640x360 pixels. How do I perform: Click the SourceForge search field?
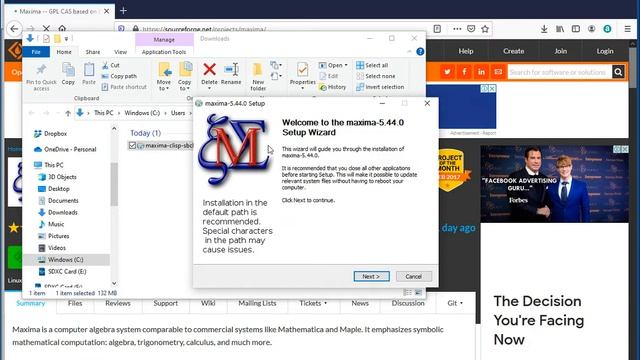coord(560,72)
